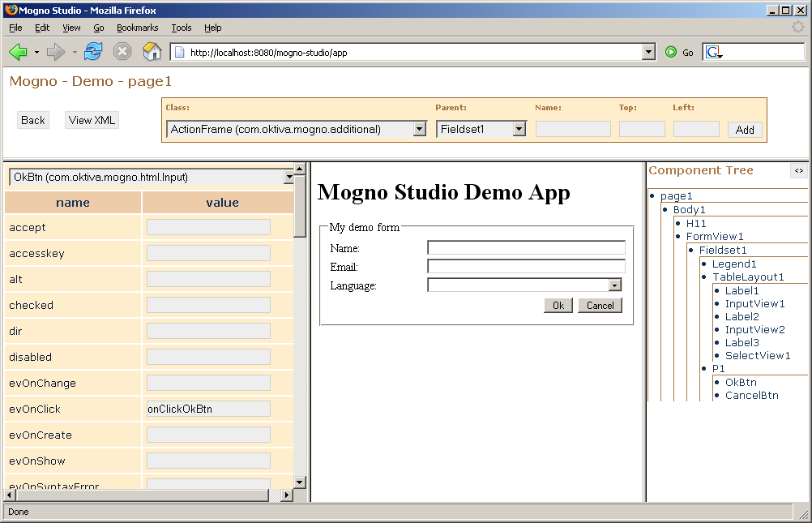812x523 pixels.
Task: Click the browser Forward arrow icon
Action: tap(56, 52)
